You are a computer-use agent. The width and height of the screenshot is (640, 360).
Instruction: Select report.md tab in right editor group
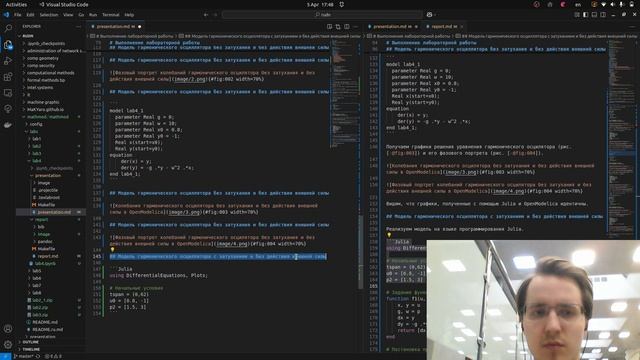coord(444,27)
